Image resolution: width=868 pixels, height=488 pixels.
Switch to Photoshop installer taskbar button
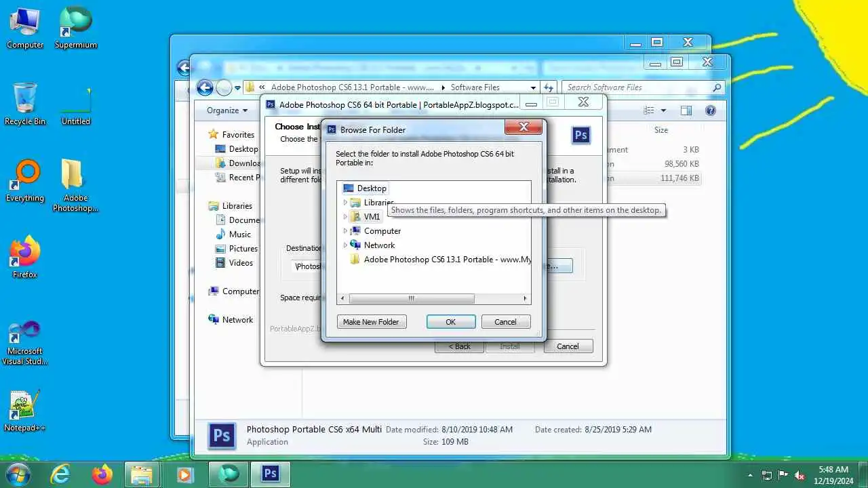[271, 474]
